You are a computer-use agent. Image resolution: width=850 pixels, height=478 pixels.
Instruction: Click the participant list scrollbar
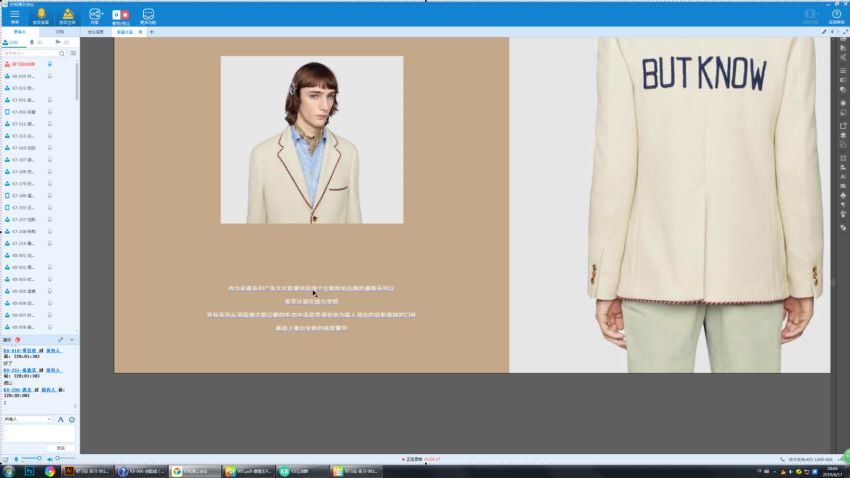pyautogui.click(x=76, y=81)
